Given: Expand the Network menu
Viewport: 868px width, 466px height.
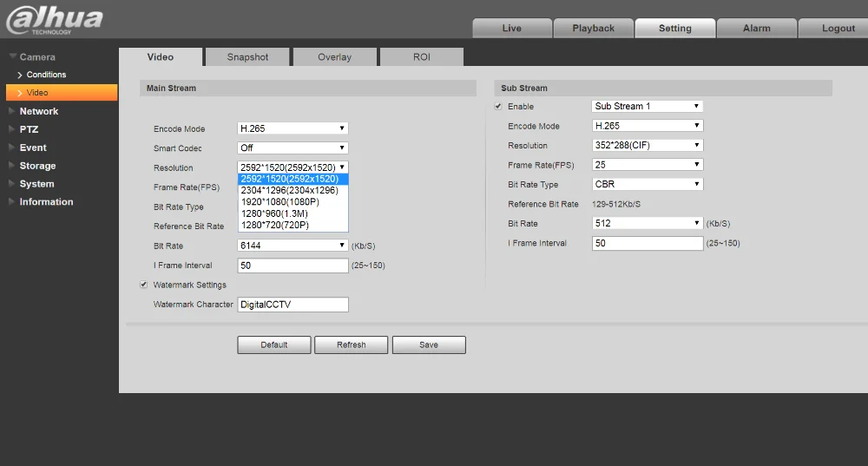Looking at the screenshot, I should tap(39, 111).
